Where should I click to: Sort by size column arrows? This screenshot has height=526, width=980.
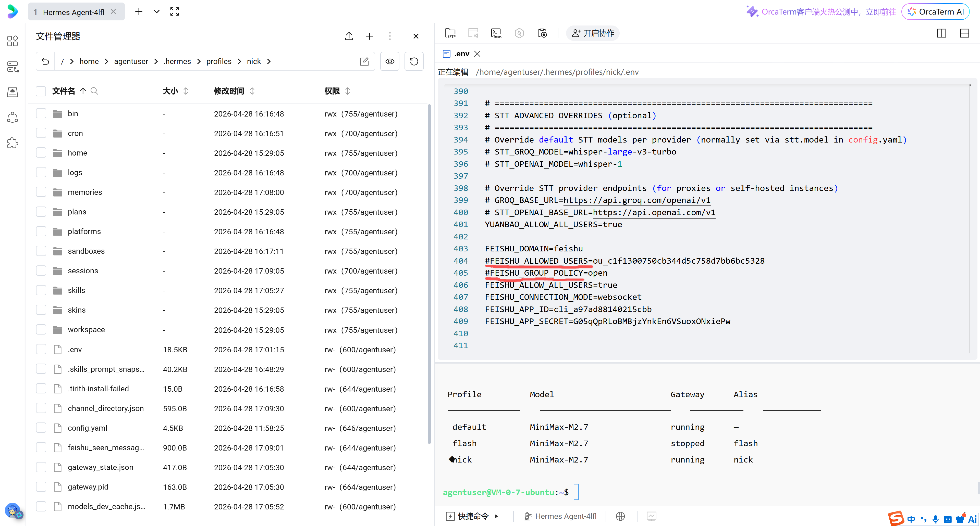[x=186, y=91]
